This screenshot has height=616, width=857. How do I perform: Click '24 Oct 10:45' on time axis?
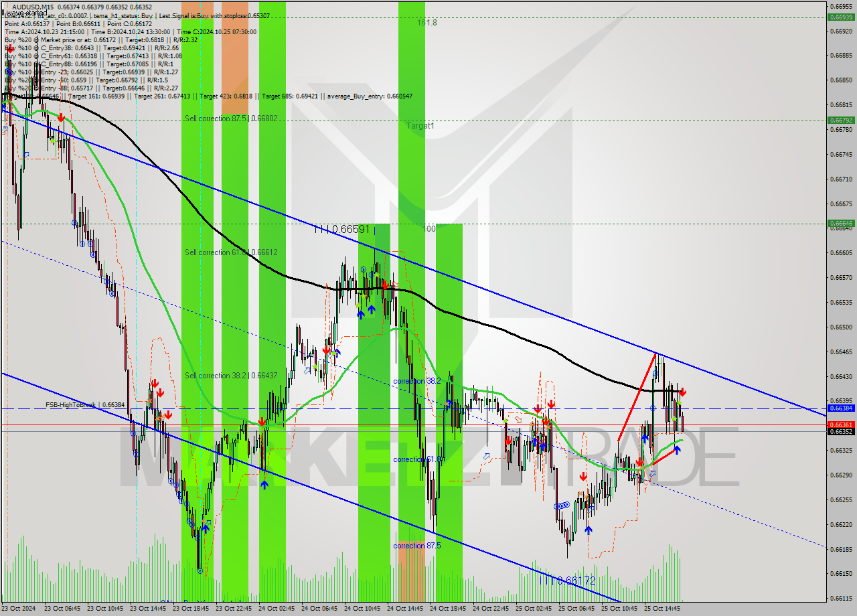pos(361,609)
